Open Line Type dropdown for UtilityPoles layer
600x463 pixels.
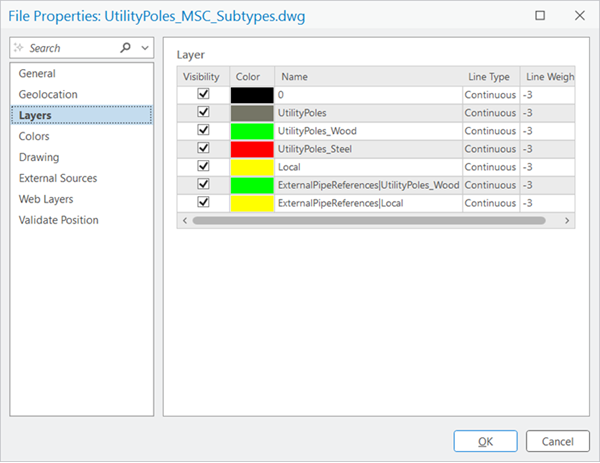tap(490, 113)
